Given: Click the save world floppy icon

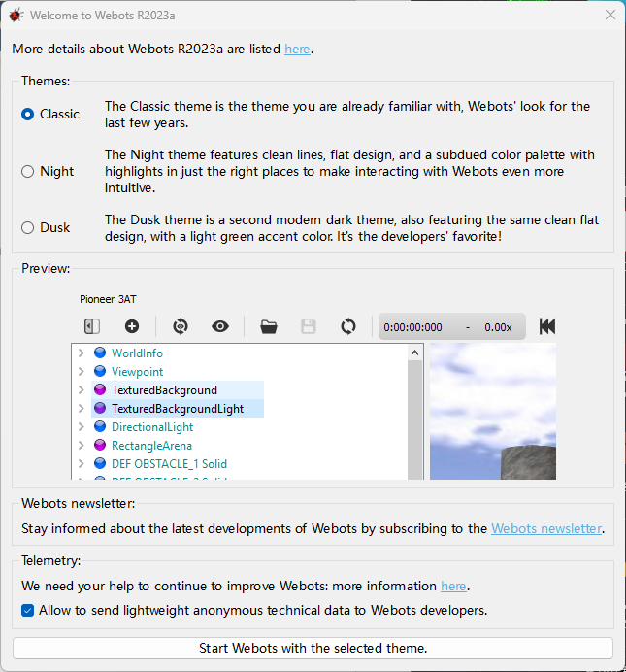Looking at the screenshot, I should tap(309, 326).
